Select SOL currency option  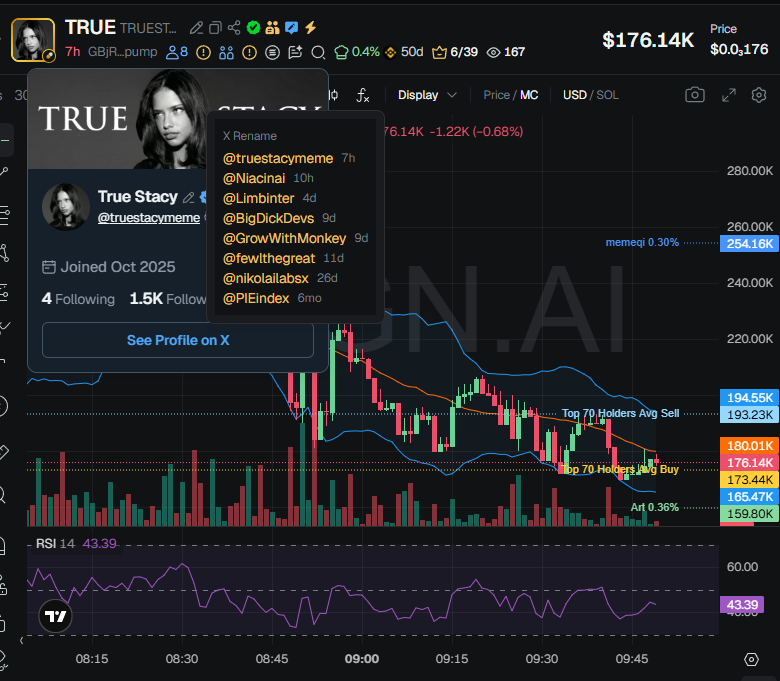click(607, 95)
